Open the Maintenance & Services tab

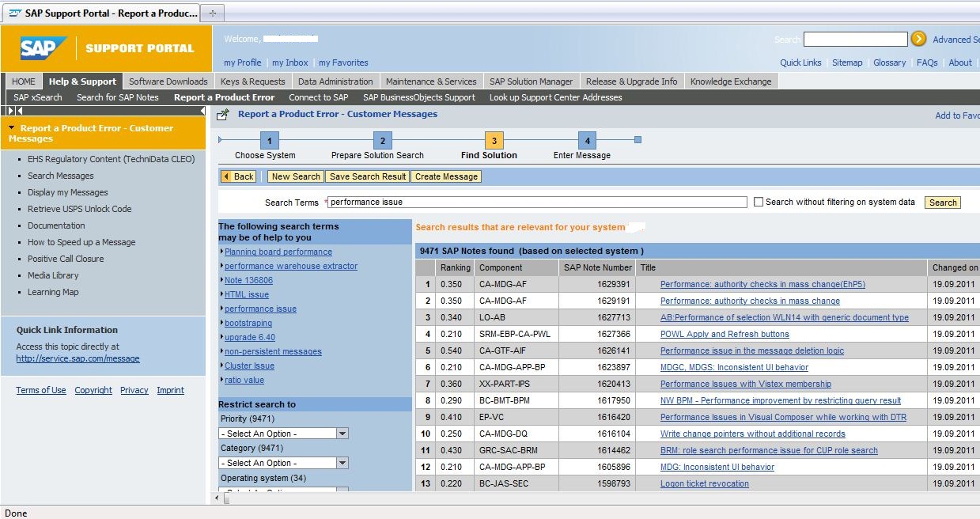tap(431, 81)
